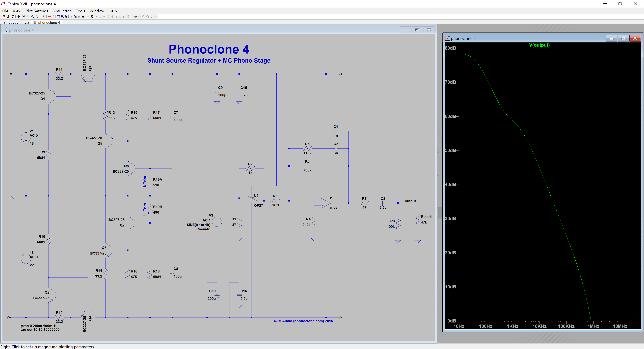Click the '2.2µ' value of capacitor C3
Image resolution: width=644 pixels, height=349 pixels.
click(x=383, y=207)
